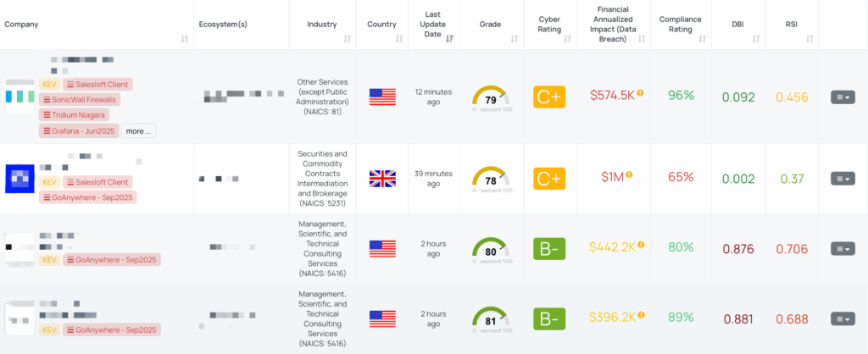Sort by Grade column arrows
Viewport: 868px width, 354px height.
(x=515, y=39)
